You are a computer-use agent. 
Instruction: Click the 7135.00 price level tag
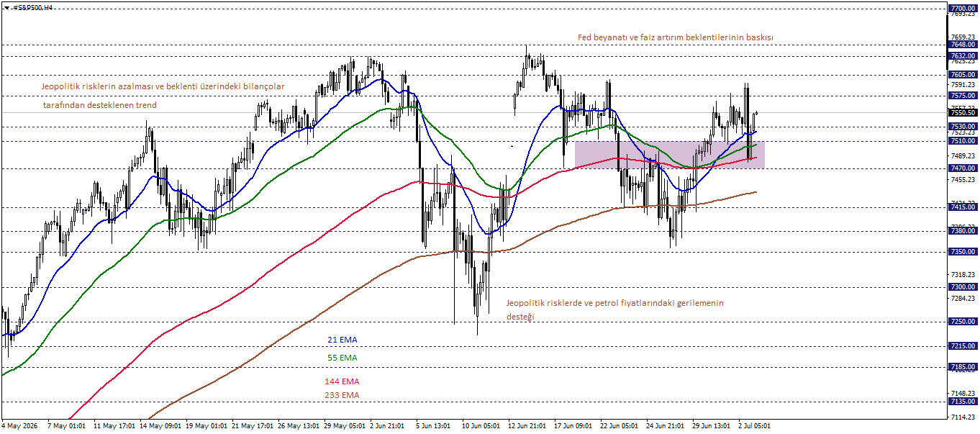coord(962,401)
